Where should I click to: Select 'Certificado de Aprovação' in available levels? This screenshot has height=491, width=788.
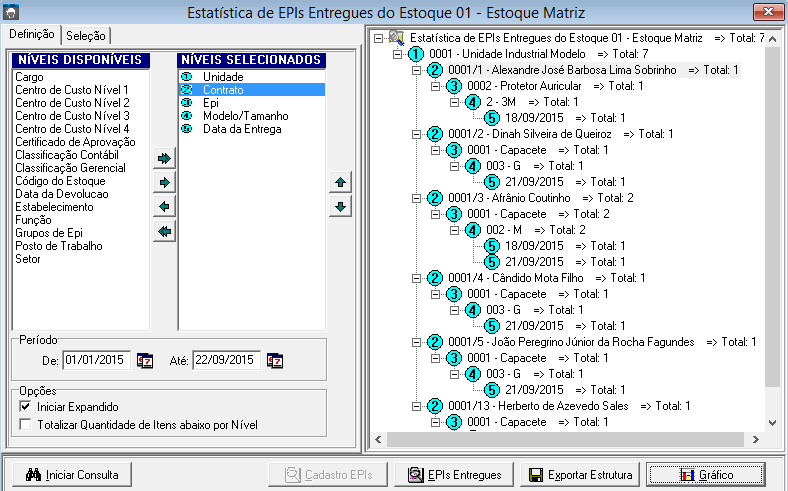69,142
